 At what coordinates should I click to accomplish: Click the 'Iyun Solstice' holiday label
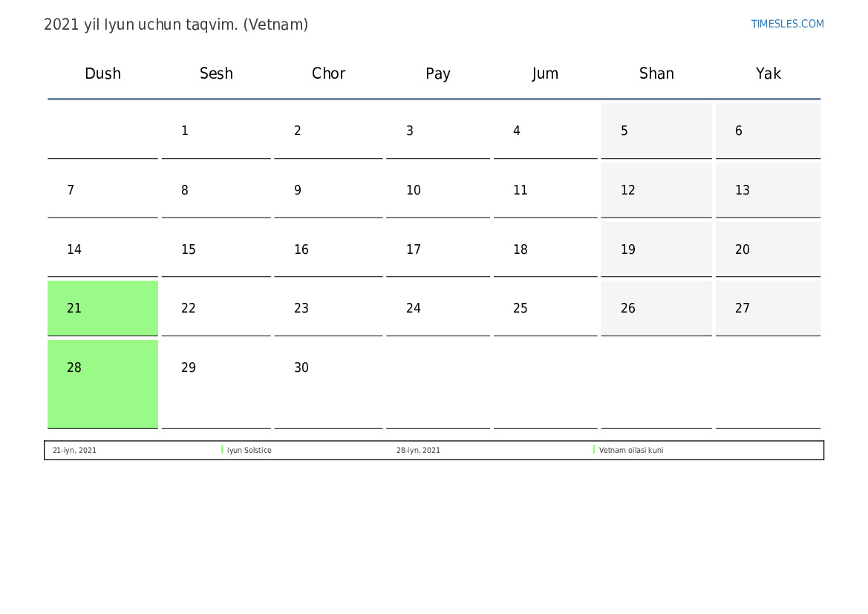click(249, 450)
